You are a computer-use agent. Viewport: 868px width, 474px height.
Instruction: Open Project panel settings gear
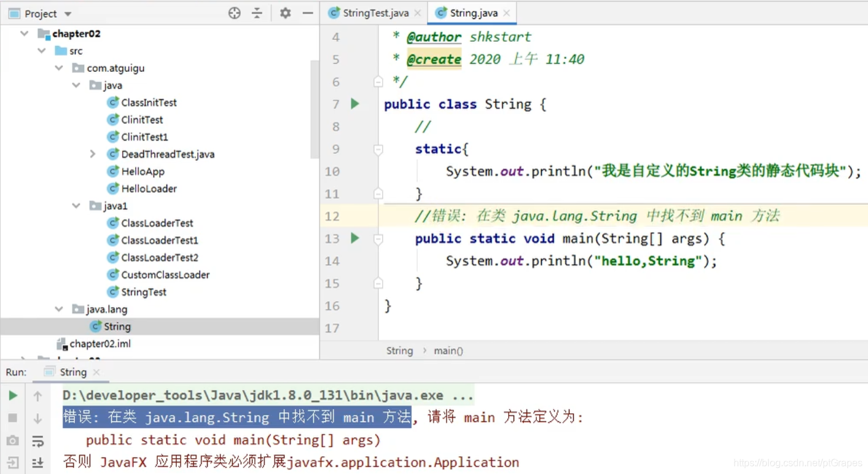coord(285,13)
